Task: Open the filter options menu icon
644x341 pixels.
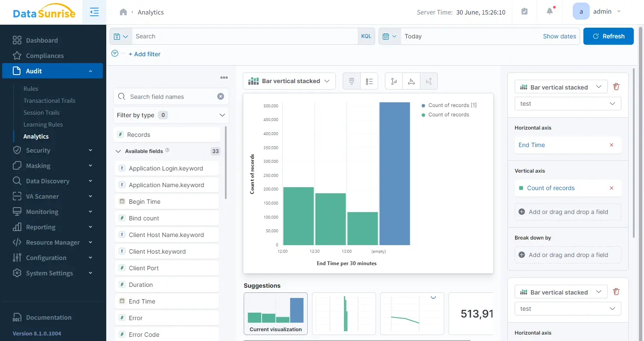Action: click(x=114, y=54)
